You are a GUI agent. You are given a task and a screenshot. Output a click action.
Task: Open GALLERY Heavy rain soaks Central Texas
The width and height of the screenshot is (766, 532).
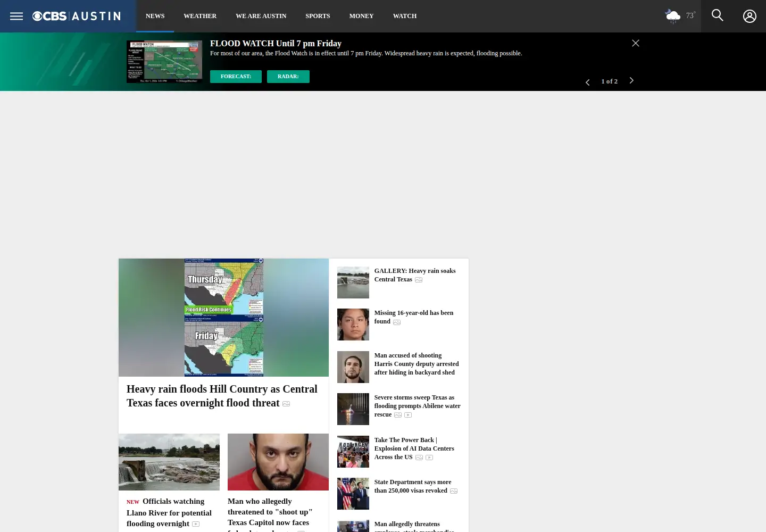(415, 275)
